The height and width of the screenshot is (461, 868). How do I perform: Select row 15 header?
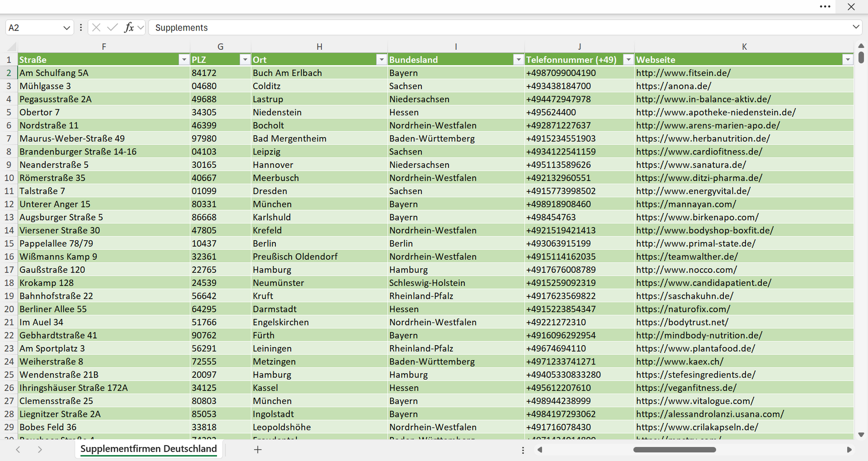tap(9, 243)
